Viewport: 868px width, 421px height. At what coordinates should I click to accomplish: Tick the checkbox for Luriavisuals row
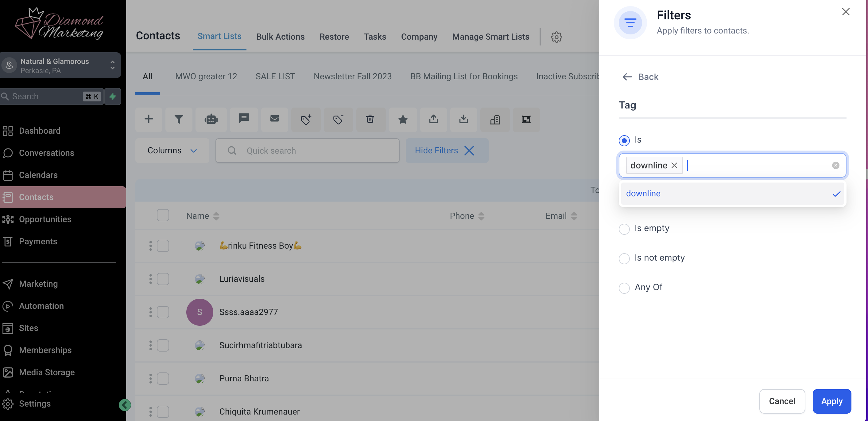163,279
